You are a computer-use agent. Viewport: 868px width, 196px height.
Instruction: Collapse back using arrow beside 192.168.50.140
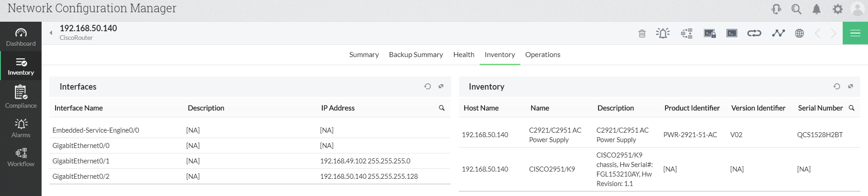point(51,33)
